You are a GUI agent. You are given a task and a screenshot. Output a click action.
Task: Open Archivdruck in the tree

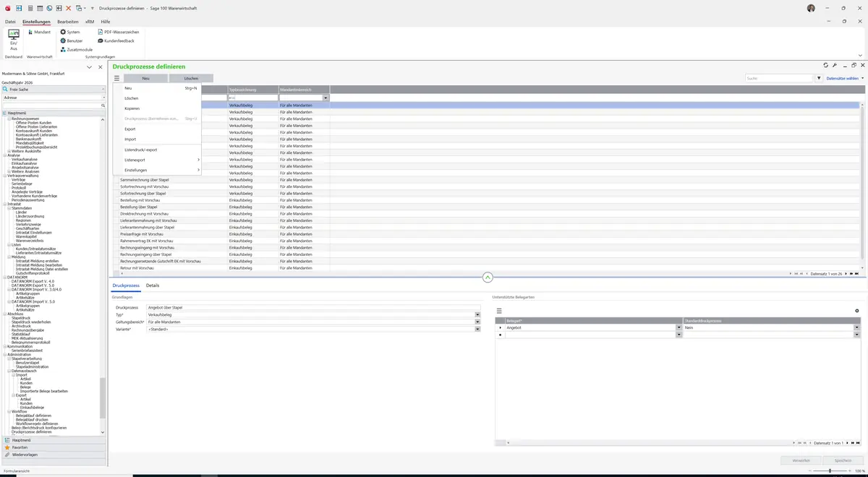point(21,325)
